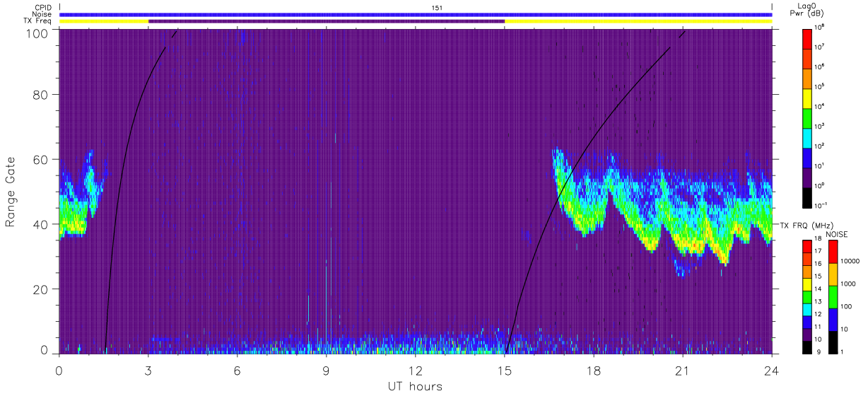Click the NOISE colorbar label '1000'

pos(849,283)
